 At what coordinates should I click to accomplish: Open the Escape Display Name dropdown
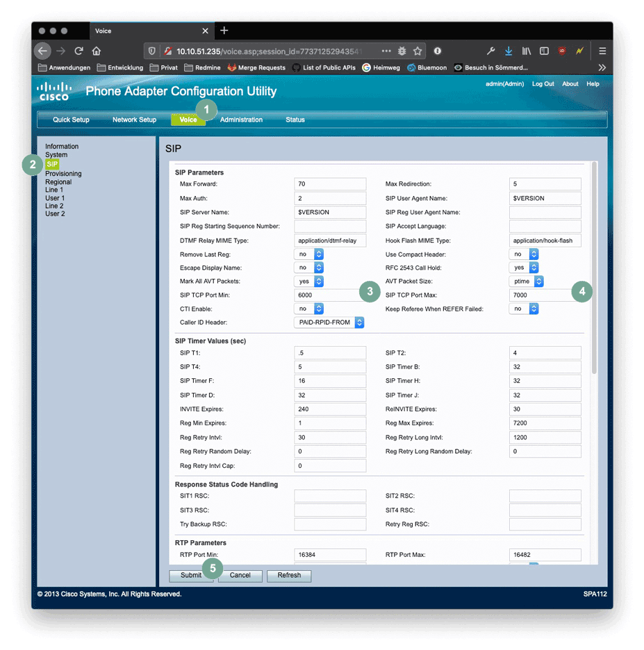[308, 268]
